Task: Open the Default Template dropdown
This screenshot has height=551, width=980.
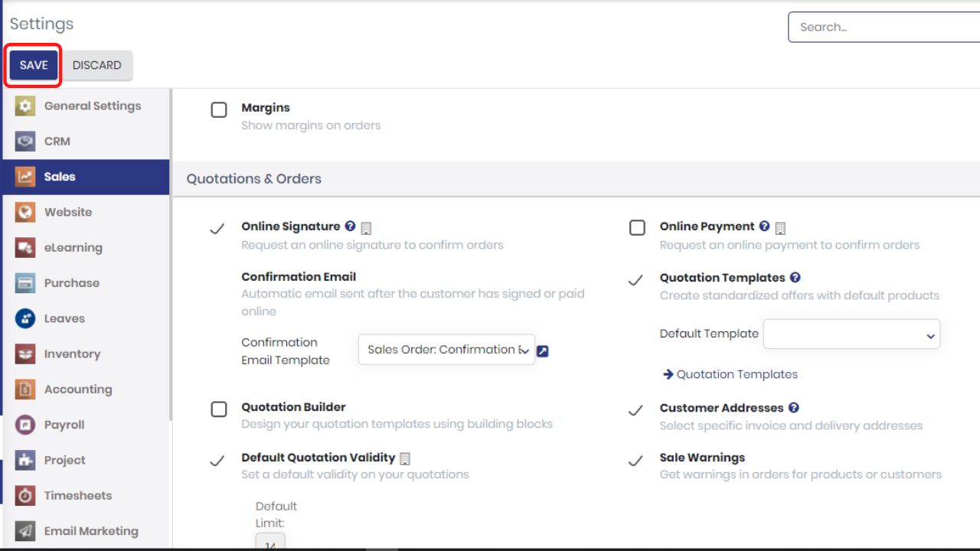Action: [x=851, y=334]
